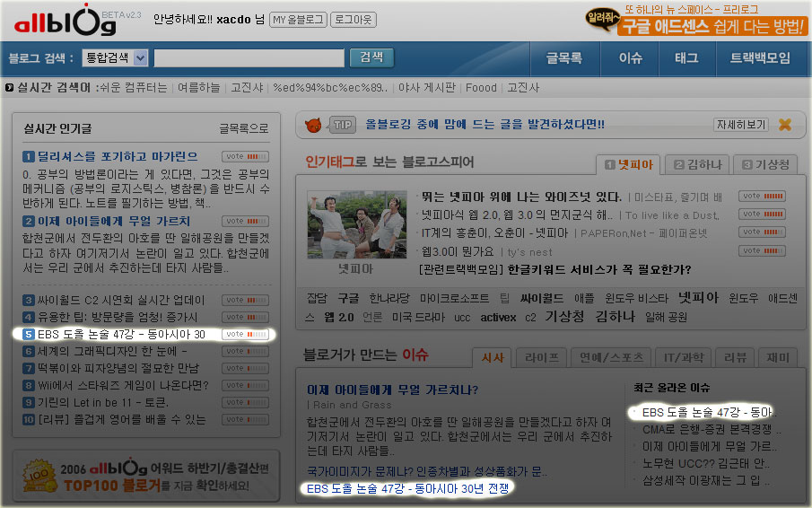Select the 리뷰 issue tab
812x508 pixels.
(x=734, y=358)
